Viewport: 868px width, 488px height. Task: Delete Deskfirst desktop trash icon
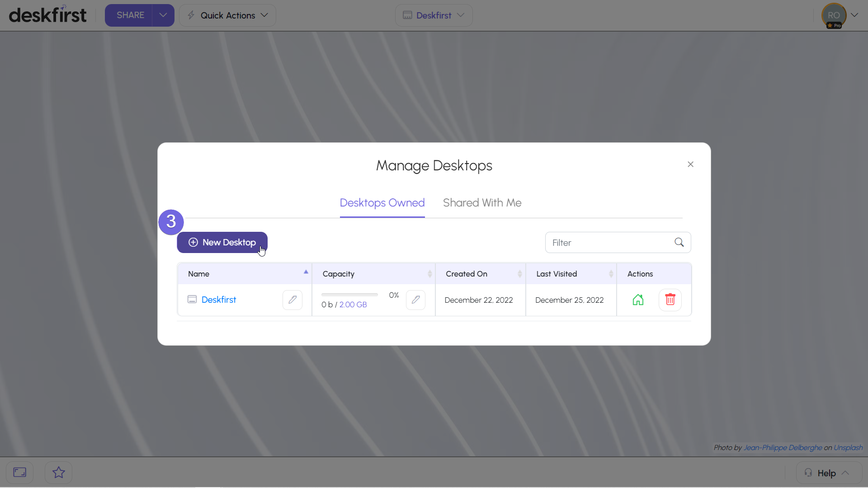(x=670, y=300)
